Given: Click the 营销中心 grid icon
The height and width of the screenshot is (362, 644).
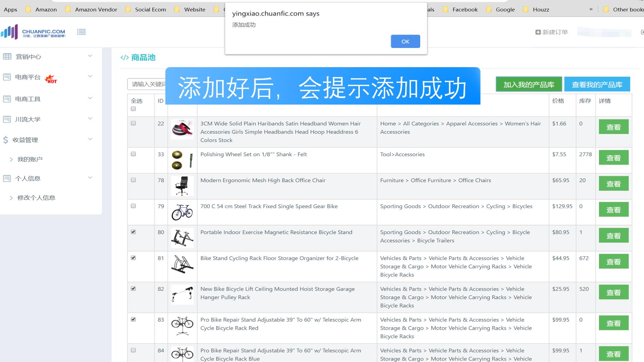Looking at the screenshot, I should pos(7,57).
